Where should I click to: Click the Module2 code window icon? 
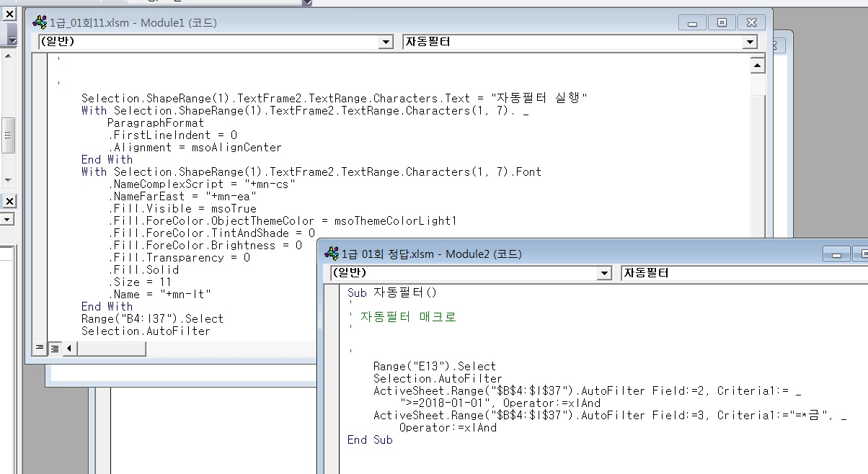332,254
